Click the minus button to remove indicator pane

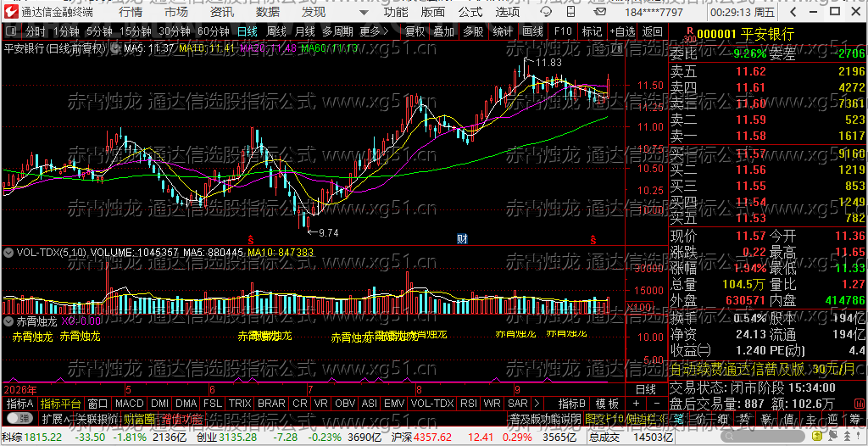pyautogui.click(x=657, y=404)
